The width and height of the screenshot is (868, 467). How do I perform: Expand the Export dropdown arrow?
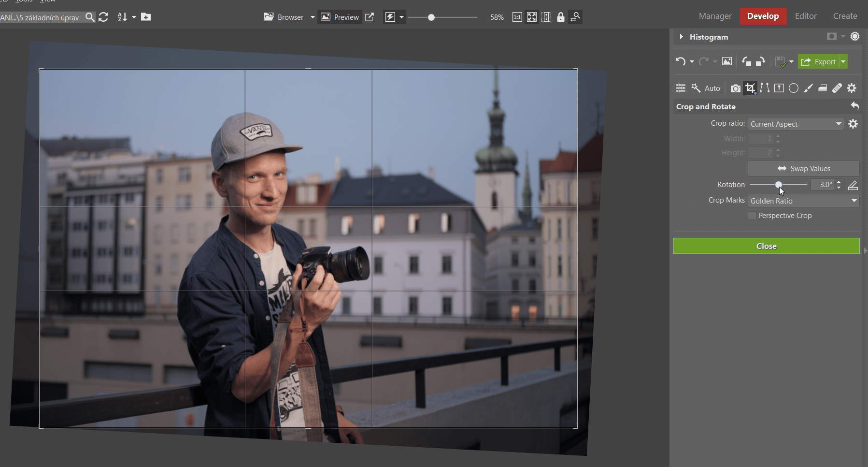[843, 61]
